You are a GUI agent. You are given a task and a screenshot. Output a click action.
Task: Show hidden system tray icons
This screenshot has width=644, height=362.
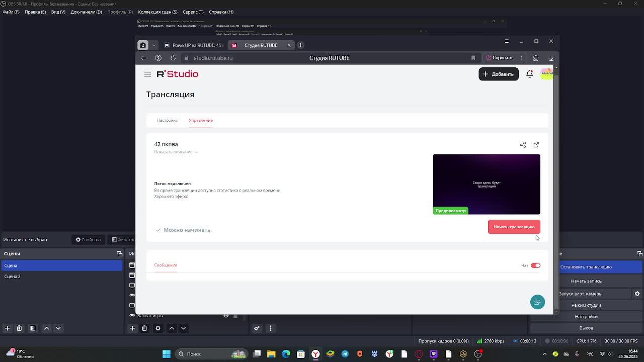point(544,354)
